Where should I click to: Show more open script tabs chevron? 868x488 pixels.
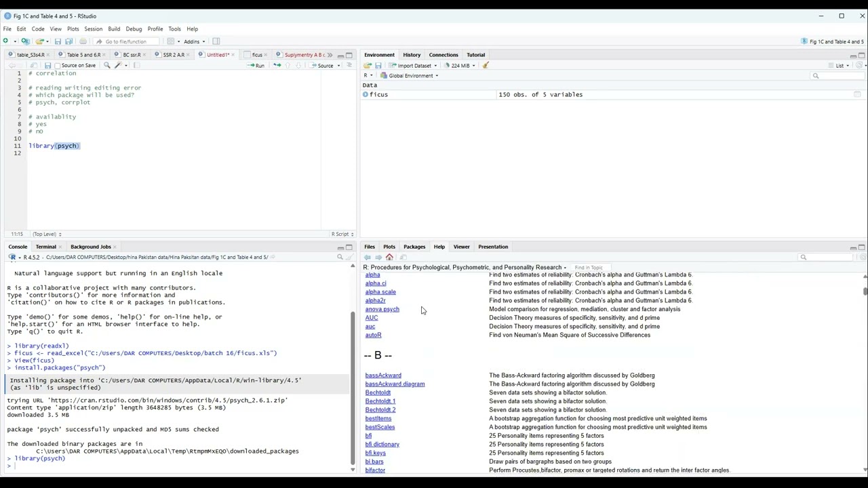click(x=330, y=56)
